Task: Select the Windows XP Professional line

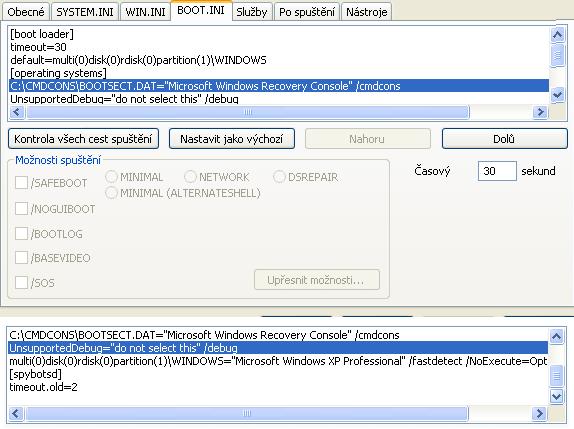Action: tap(278, 361)
